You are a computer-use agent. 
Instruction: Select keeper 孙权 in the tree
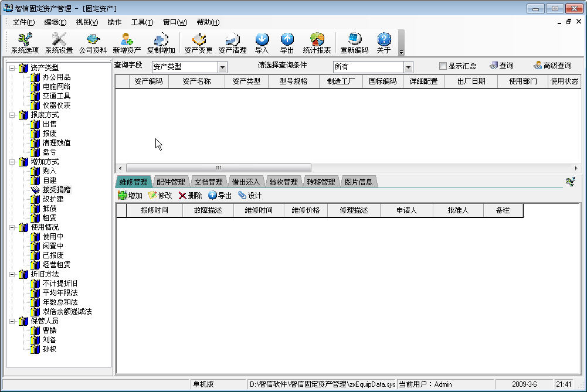click(x=49, y=349)
